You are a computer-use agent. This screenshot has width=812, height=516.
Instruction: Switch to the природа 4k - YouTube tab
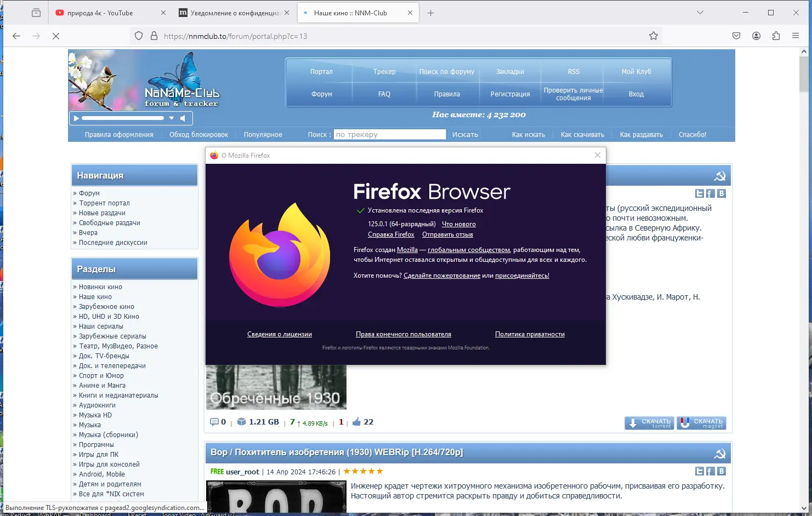pyautogui.click(x=108, y=13)
